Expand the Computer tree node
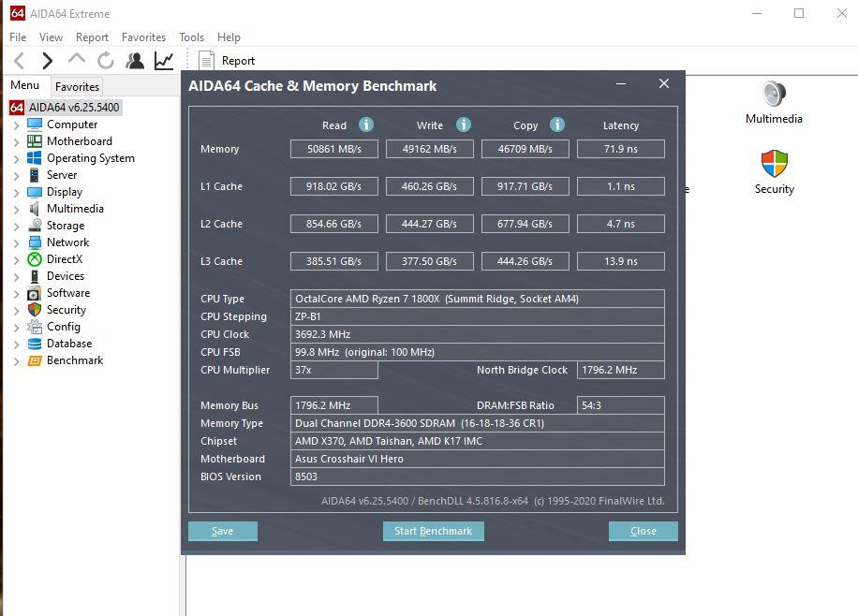 coord(17,125)
